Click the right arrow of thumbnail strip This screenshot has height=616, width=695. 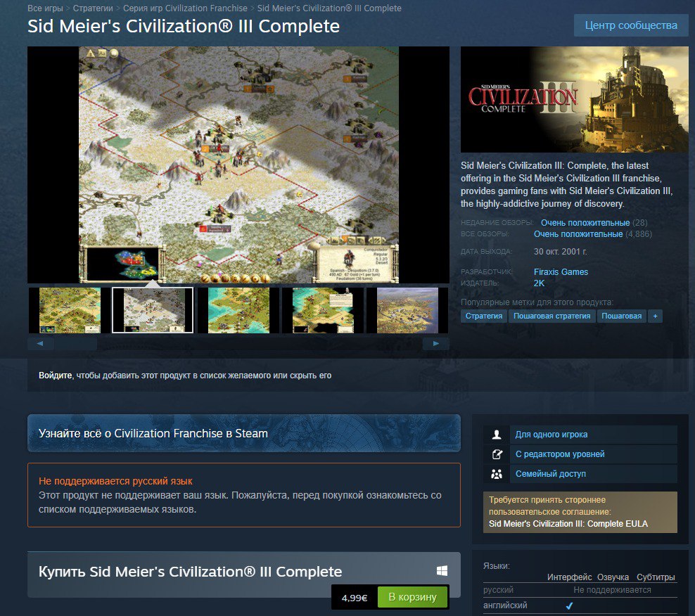[436, 343]
